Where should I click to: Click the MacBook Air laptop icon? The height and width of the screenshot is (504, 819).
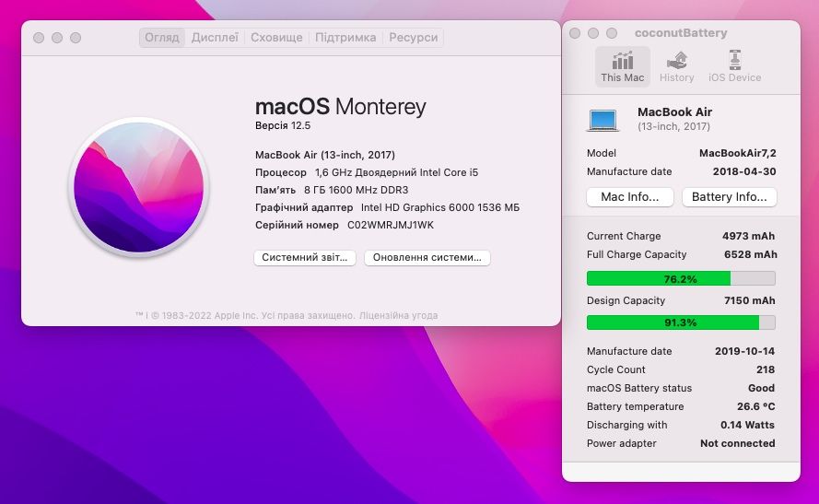tap(603, 120)
